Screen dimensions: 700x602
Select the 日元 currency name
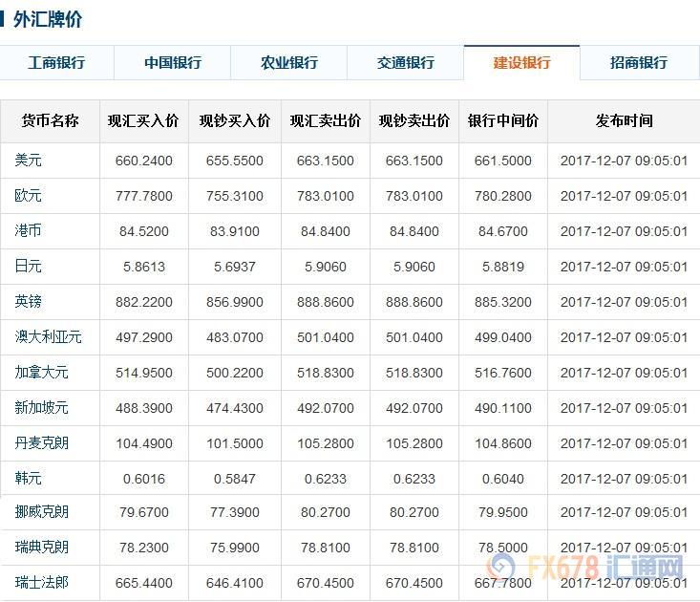(x=28, y=266)
